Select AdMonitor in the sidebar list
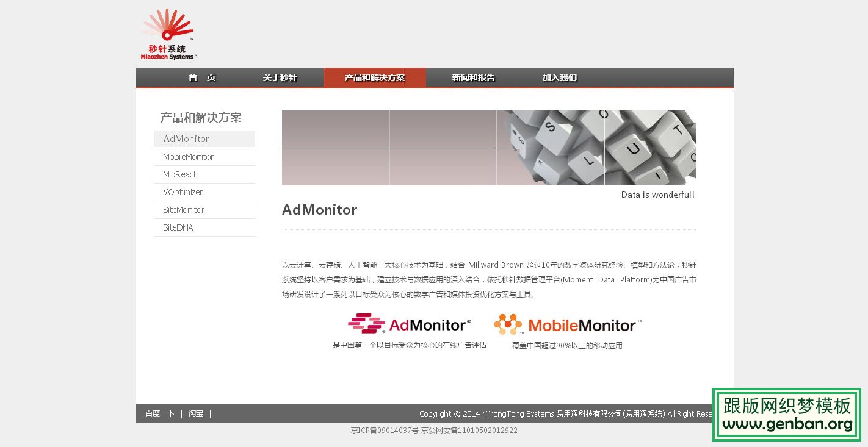 tap(185, 139)
